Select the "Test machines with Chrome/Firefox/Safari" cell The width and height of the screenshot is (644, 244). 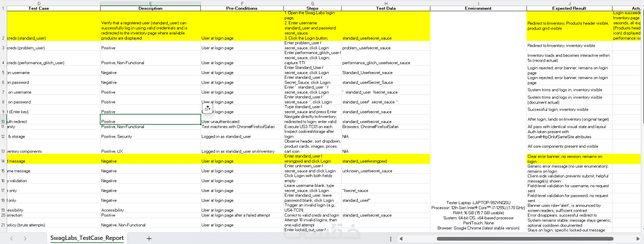242,127
